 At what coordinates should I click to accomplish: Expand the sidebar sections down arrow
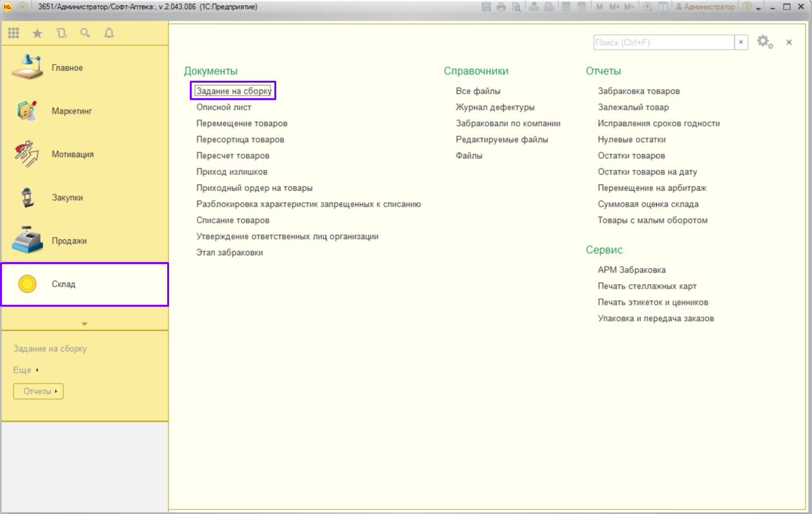click(x=85, y=324)
